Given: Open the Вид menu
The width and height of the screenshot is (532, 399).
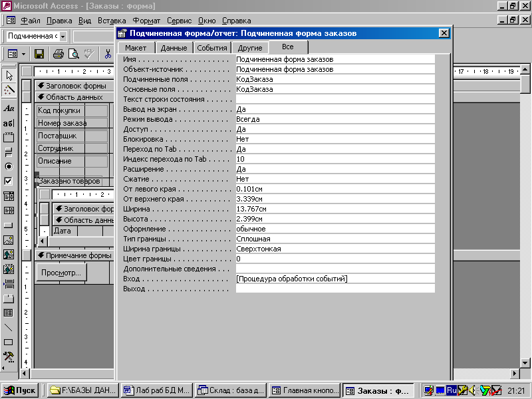Looking at the screenshot, I should click(85, 21).
